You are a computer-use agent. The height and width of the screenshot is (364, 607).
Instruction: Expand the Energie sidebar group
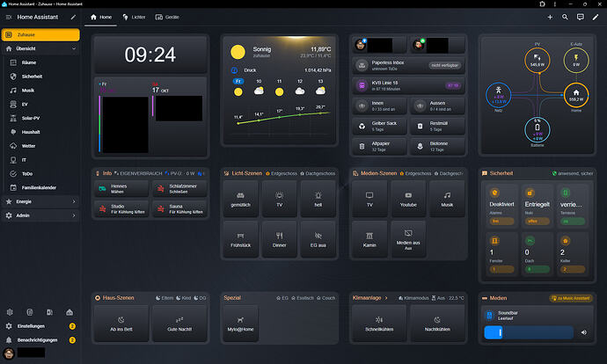point(74,201)
